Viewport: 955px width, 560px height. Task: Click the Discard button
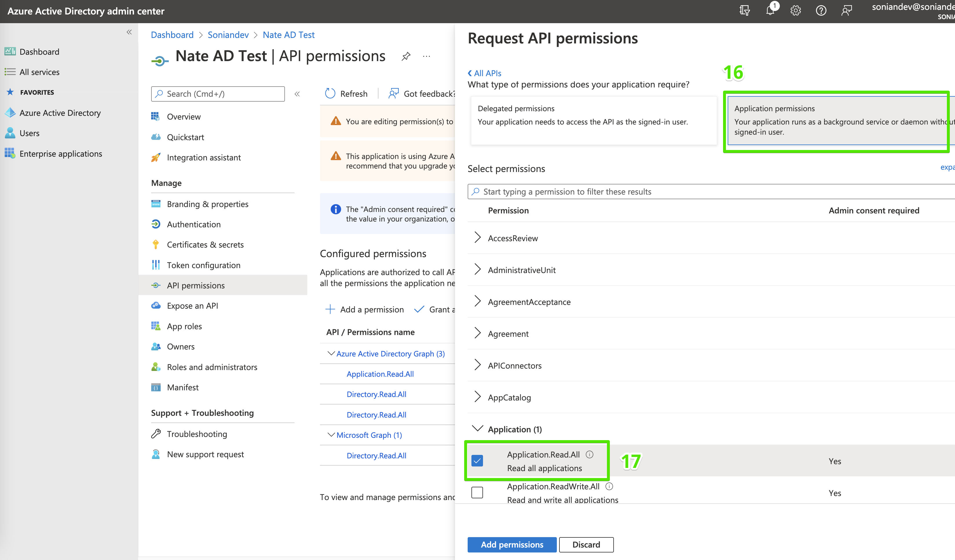pyautogui.click(x=586, y=544)
